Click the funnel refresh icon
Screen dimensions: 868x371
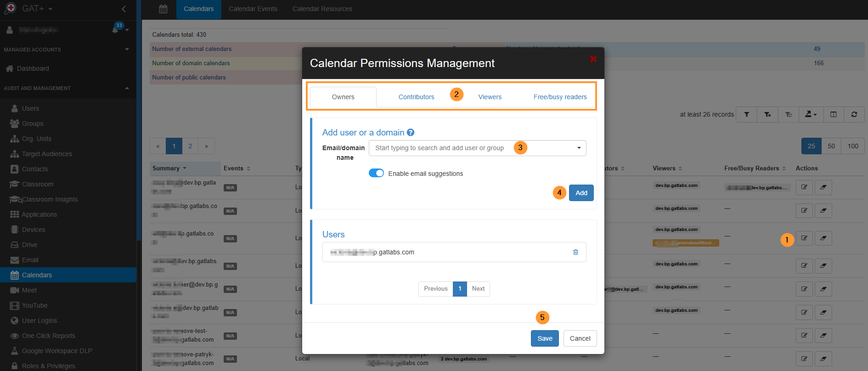point(789,114)
